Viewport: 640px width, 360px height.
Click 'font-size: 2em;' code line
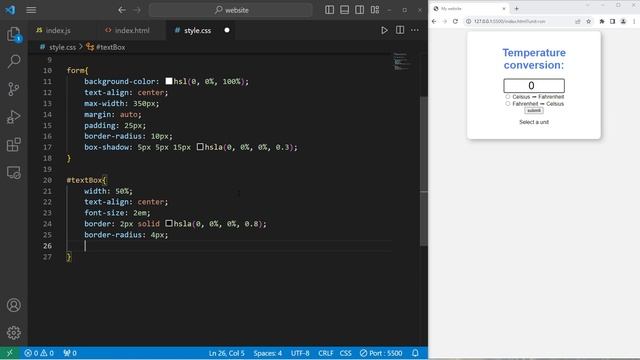(117, 213)
